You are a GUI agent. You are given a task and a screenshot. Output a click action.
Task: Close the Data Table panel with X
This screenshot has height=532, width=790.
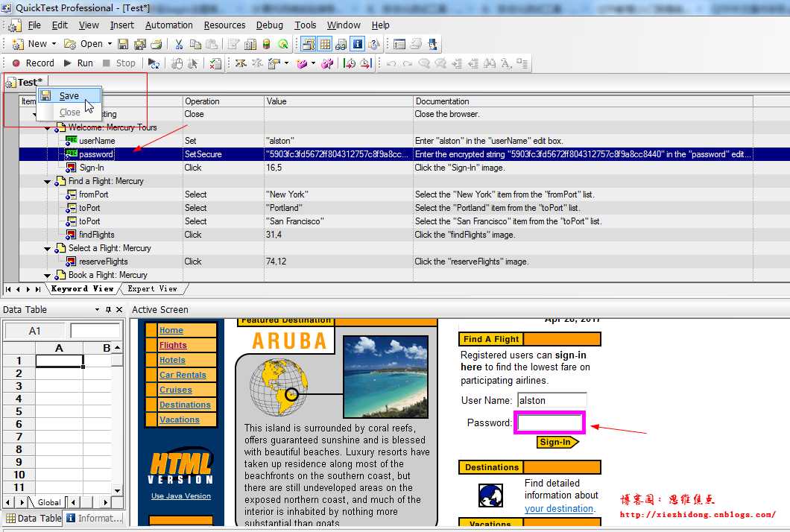click(119, 309)
